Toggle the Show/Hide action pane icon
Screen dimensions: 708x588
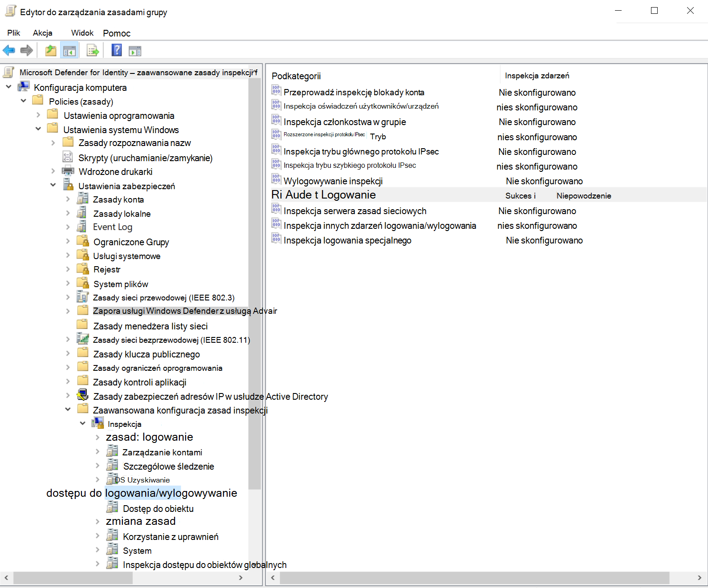[135, 51]
